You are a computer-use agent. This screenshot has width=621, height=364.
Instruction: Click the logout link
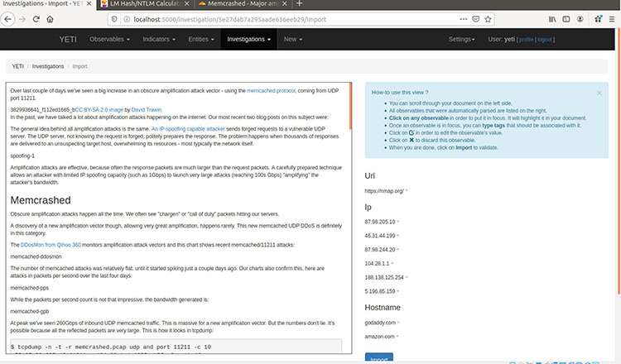point(545,40)
